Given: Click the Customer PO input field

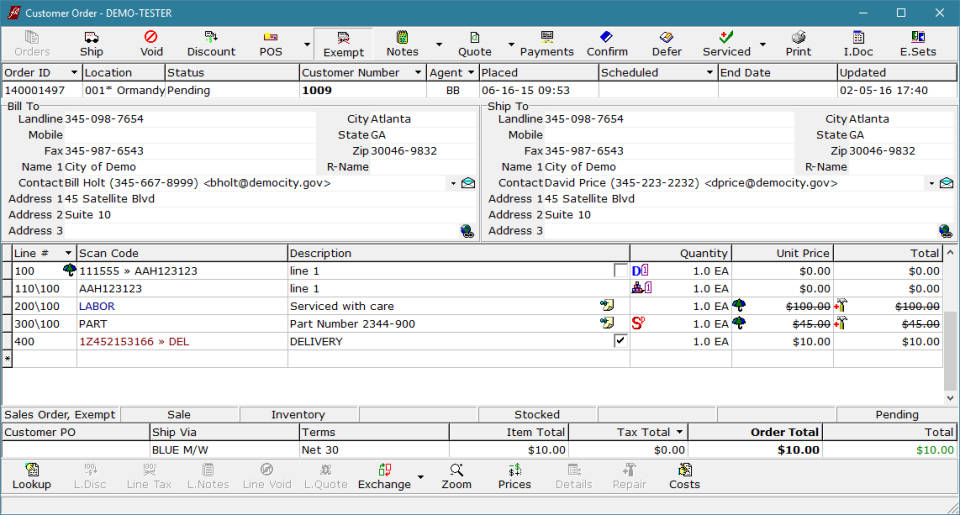Looking at the screenshot, I should pos(75,450).
